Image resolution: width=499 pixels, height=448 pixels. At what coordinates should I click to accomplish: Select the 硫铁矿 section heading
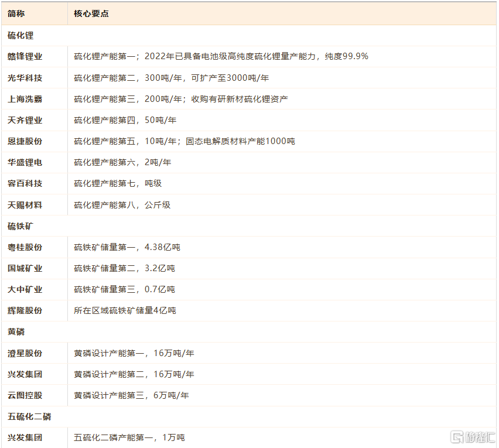pyautogui.click(x=20, y=226)
